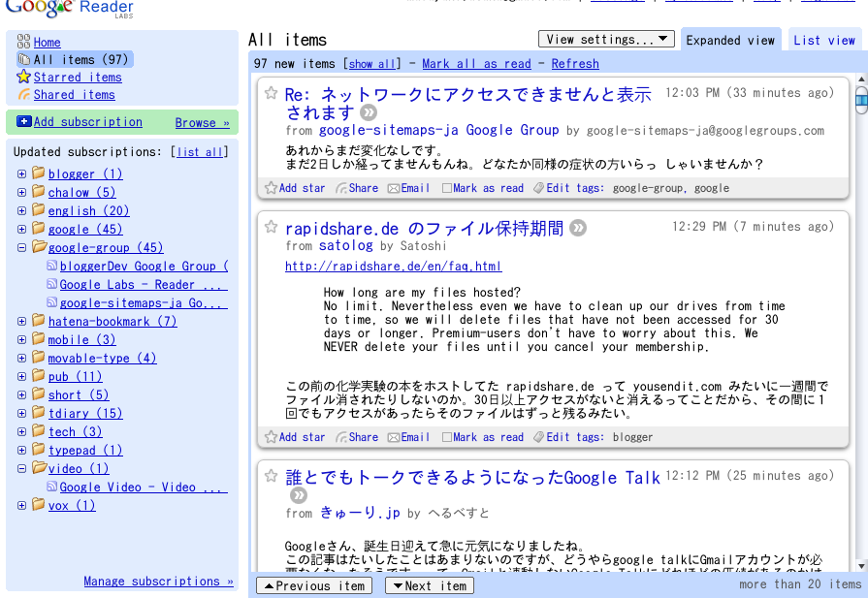
Task: Click the Google Labs - Reader feed icon
Action: tap(52, 284)
